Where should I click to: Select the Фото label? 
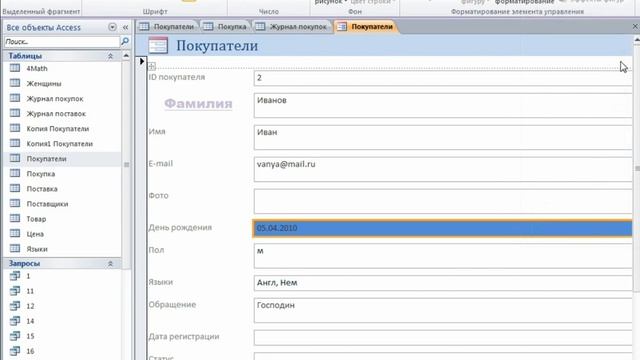[x=158, y=196]
